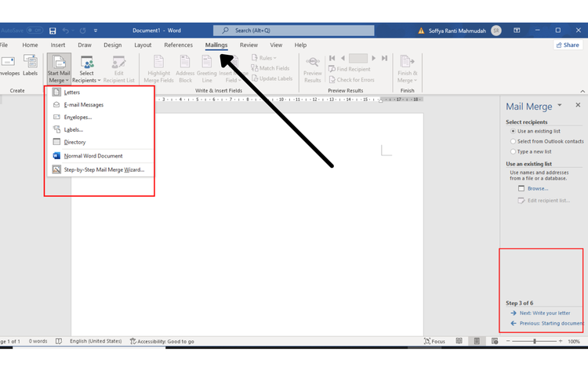Click Edit recipient list... link
This screenshot has width=588, height=392.
(549, 201)
